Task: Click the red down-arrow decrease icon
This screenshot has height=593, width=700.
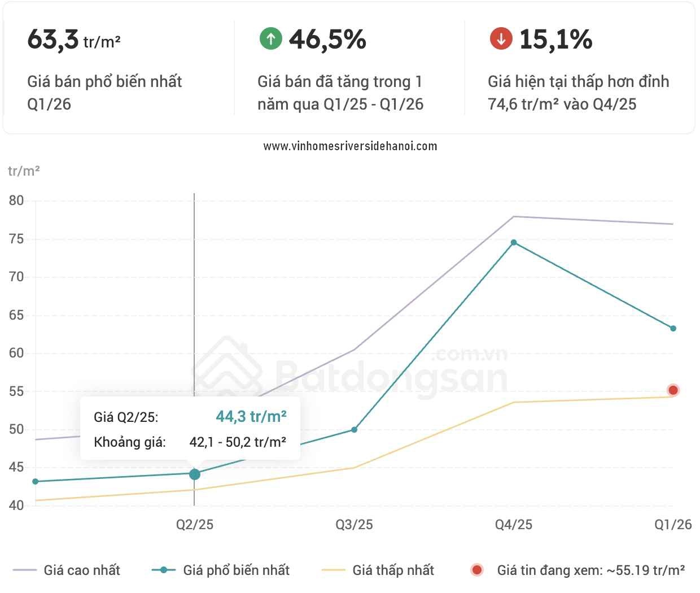Action: [x=501, y=39]
